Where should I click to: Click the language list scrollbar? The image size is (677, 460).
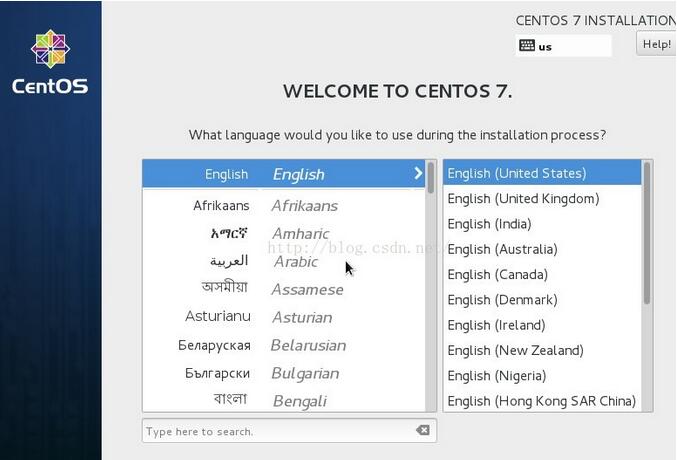click(431, 285)
